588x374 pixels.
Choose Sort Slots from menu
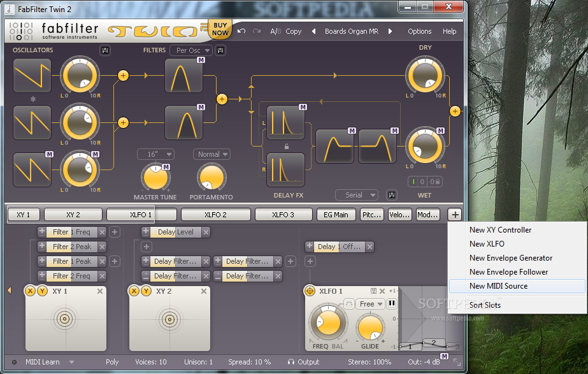coord(517,305)
